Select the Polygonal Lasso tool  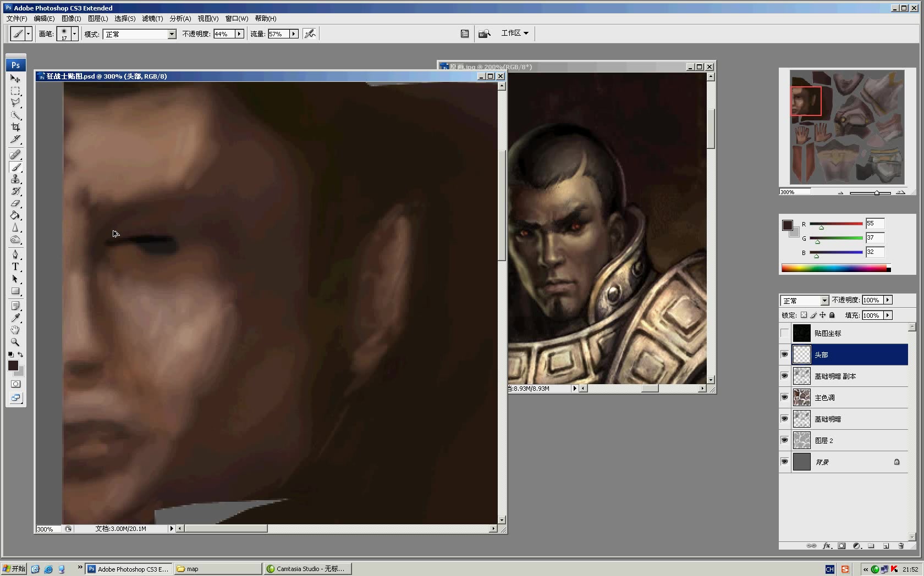[15, 103]
